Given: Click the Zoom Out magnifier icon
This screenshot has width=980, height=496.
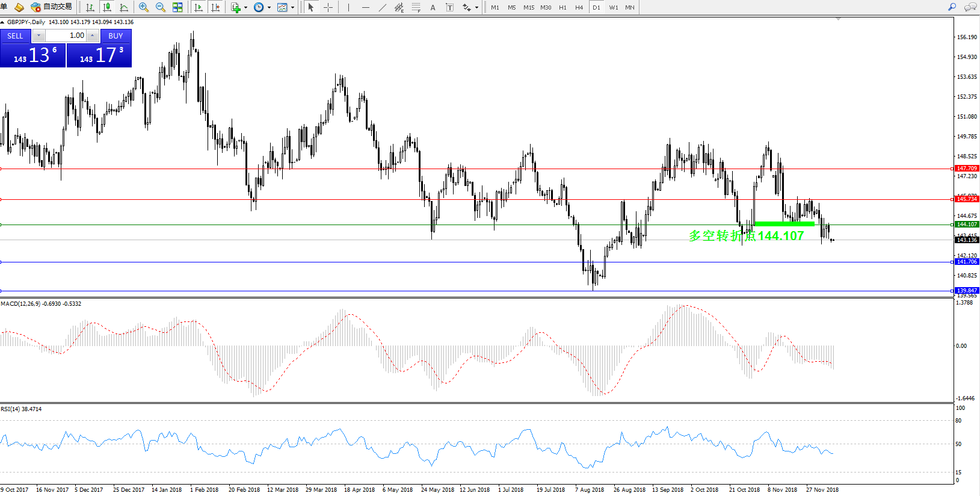Looking at the screenshot, I should [x=161, y=7].
